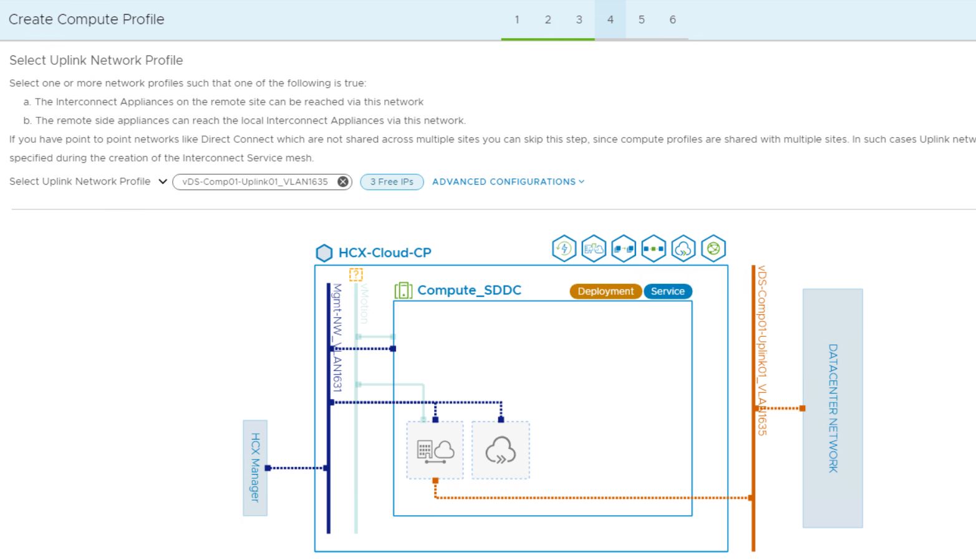Click the HCX Manager block

(255, 468)
